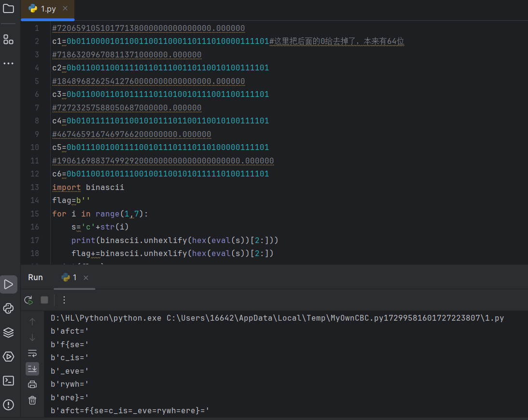Viewport: 528px width, 420px height.
Task: Open the Services tool window icon
Action: [x=8, y=357]
